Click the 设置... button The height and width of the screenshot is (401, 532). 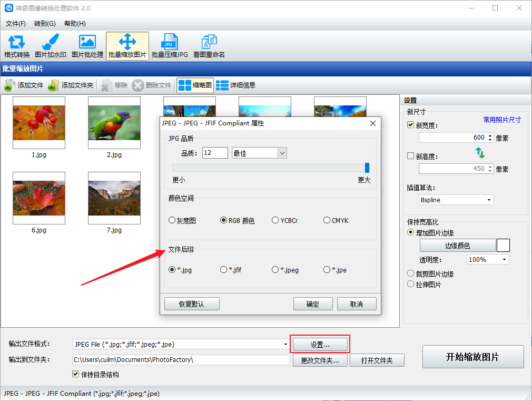(320, 344)
